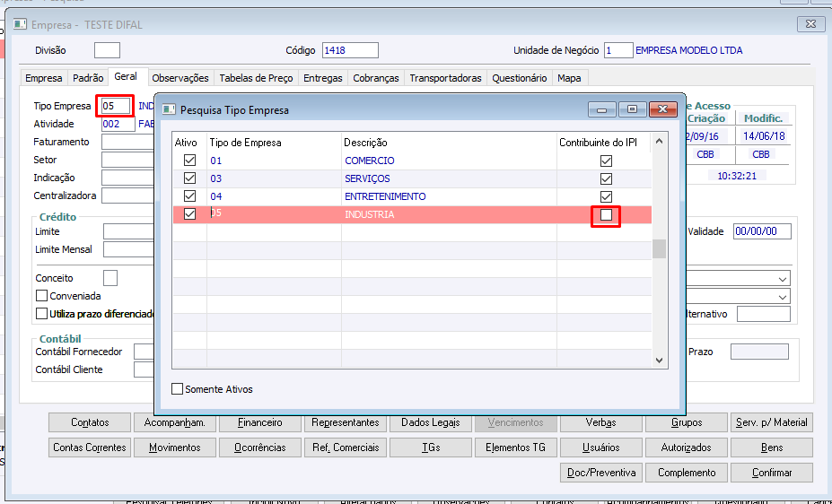Open the lower dropdown above Alternativo field
Image resolution: width=832 pixels, height=504 pixels.
pos(783,297)
